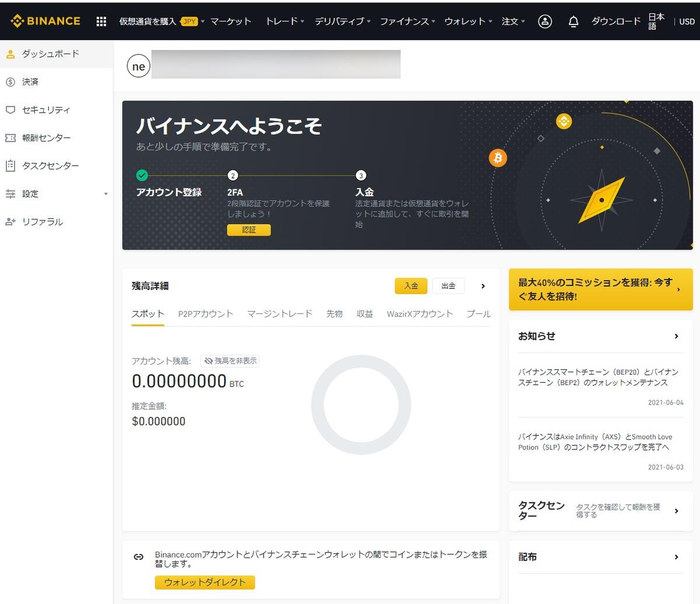Click the タスクセンター clipboard icon
The width and height of the screenshot is (700, 604).
pos(10,166)
